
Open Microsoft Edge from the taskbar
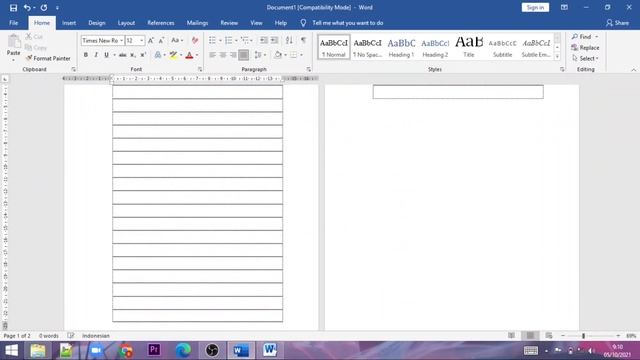coord(183,350)
